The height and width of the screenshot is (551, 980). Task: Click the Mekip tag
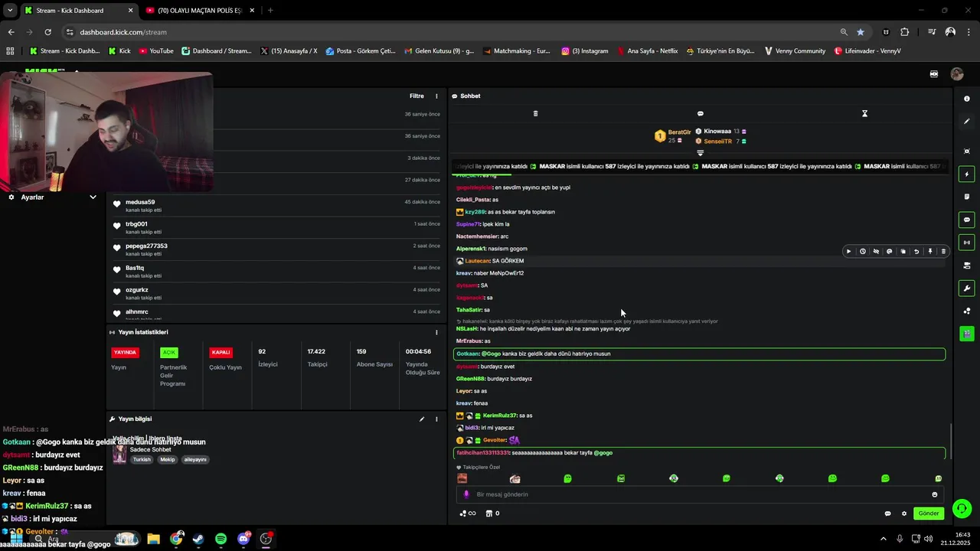[x=168, y=460]
